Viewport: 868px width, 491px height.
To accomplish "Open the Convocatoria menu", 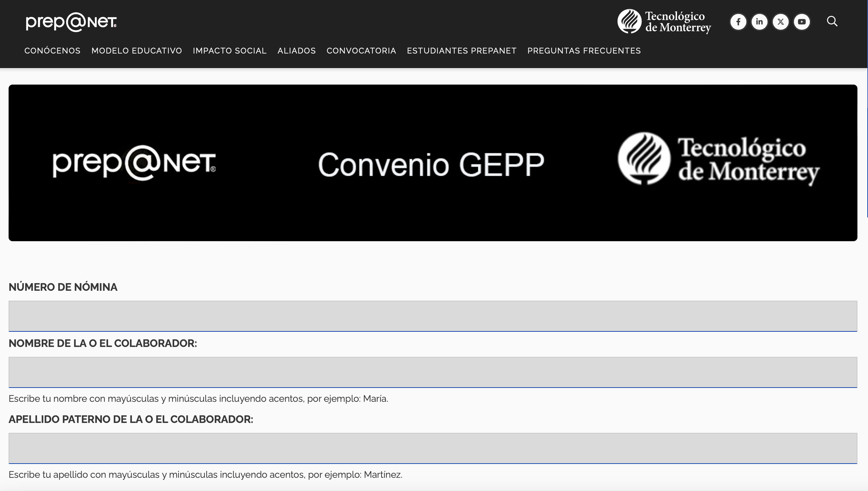I will pyautogui.click(x=361, y=51).
